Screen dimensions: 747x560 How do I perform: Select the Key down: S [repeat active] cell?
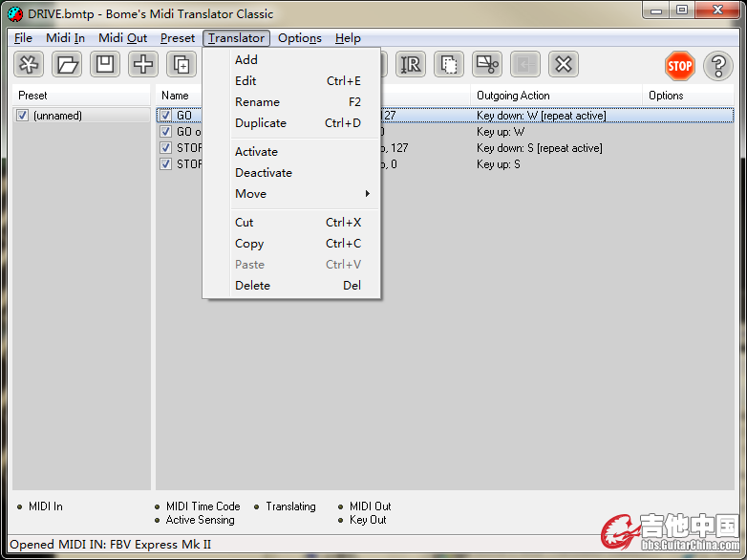540,148
